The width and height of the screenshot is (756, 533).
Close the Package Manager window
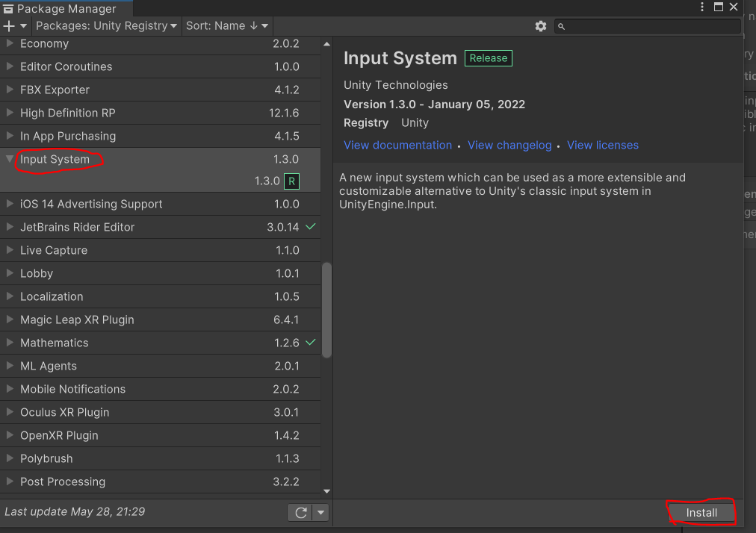click(734, 7)
